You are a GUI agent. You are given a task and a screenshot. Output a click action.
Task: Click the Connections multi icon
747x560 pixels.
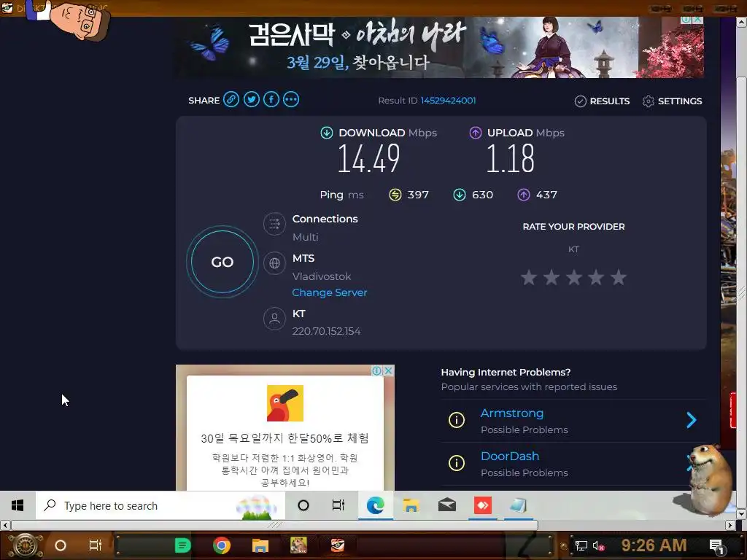click(x=274, y=223)
